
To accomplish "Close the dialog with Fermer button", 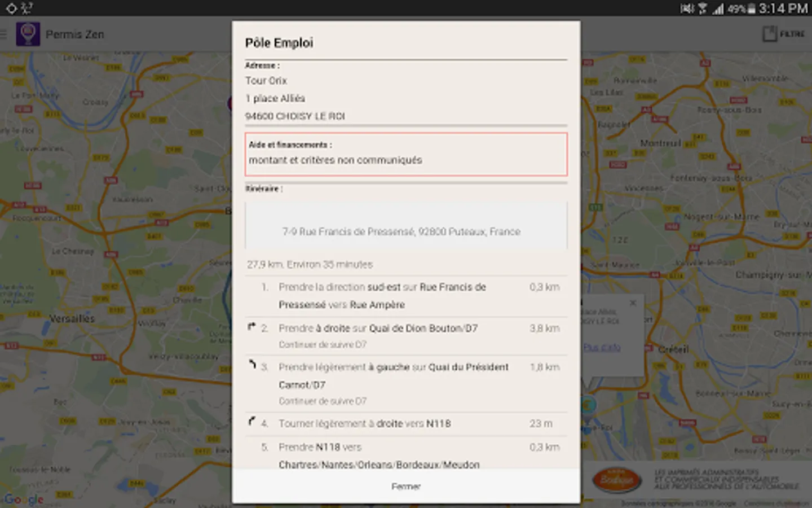I will (406, 487).
